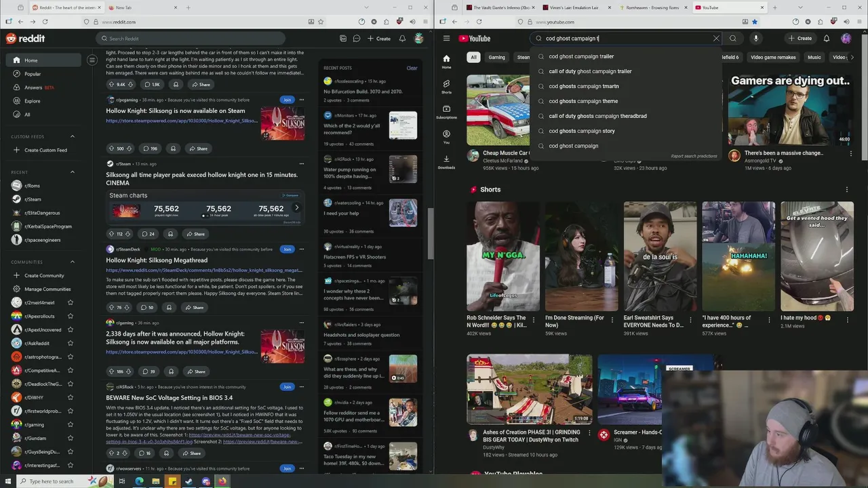This screenshot has width=868, height=488.
Task: Switch to the New Tab browser tab
Action: (x=141, y=7)
